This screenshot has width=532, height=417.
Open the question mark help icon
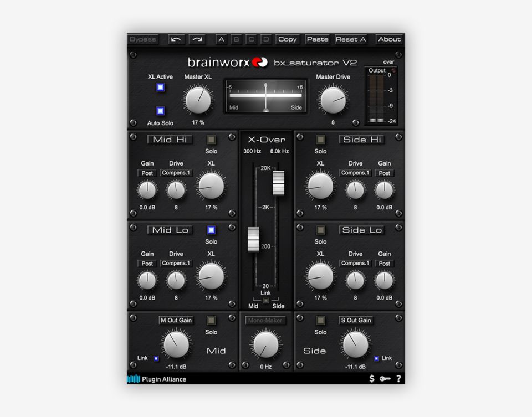[x=398, y=379]
